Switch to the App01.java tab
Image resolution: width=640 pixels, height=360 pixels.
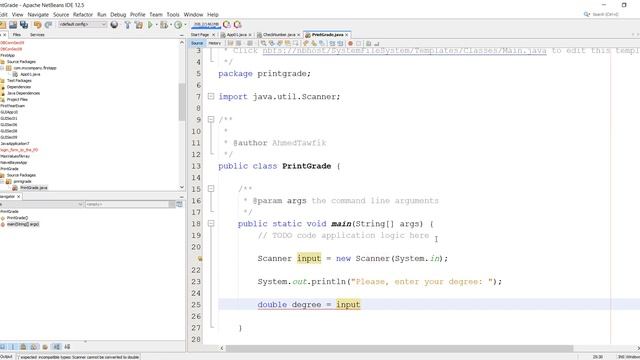point(237,35)
